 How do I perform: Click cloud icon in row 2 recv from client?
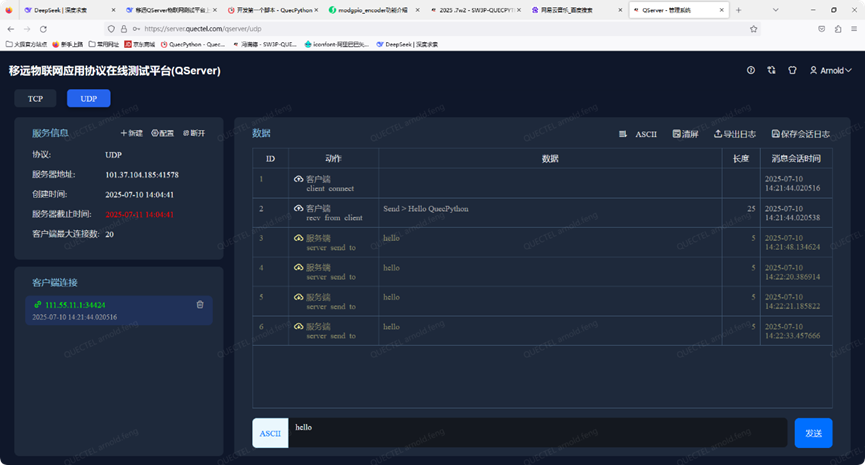[x=298, y=208]
